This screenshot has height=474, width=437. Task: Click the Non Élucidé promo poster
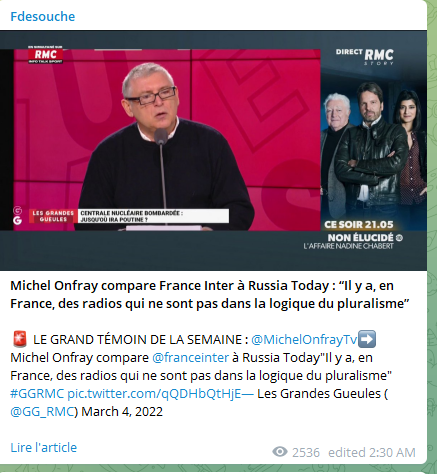click(374, 150)
